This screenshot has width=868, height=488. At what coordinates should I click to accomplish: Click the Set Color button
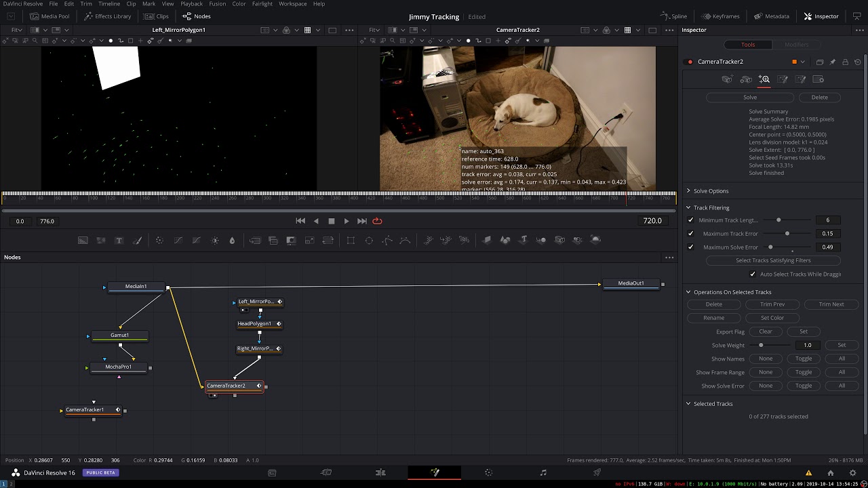[772, 318]
